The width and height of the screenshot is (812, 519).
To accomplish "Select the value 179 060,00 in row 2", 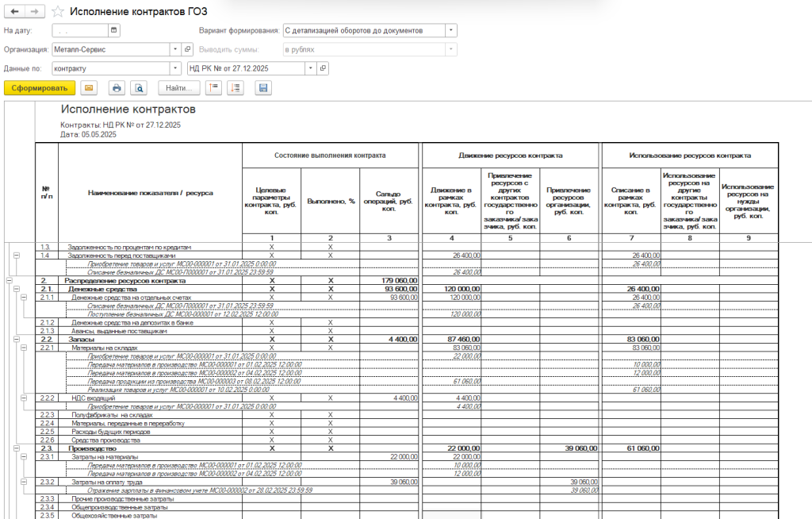I will click(x=399, y=280).
